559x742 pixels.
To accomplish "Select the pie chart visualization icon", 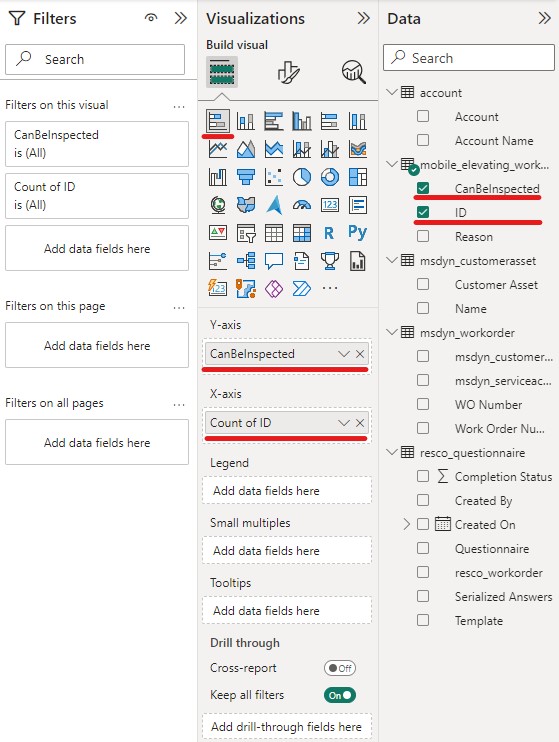I will [302, 177].
